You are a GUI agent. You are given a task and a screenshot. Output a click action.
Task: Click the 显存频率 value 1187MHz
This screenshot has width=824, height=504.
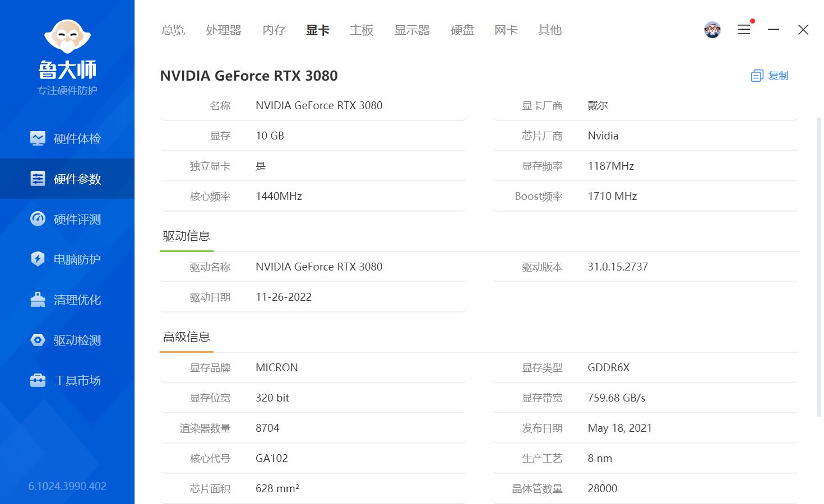(x=611, y=166)
